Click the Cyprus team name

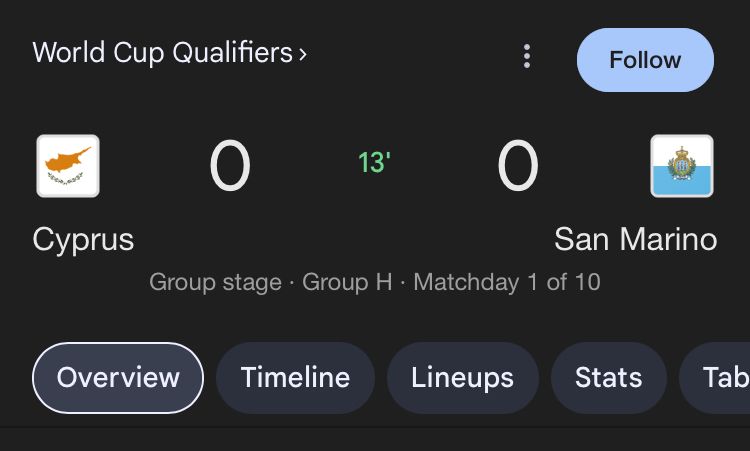83,239
